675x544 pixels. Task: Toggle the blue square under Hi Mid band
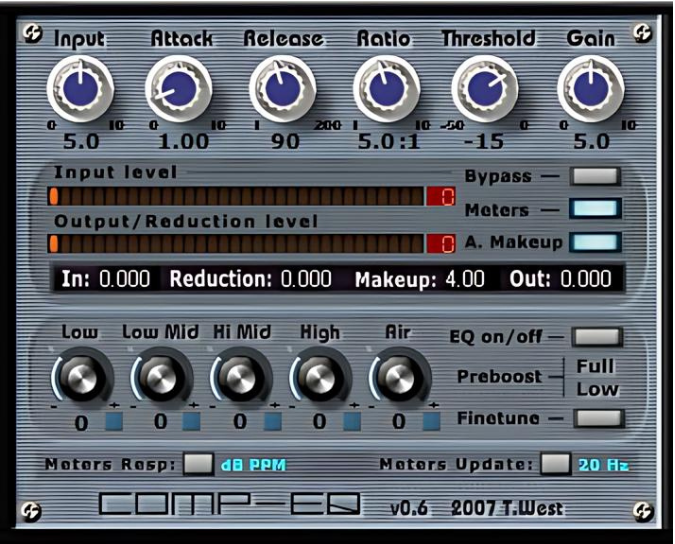coord(272,422)
